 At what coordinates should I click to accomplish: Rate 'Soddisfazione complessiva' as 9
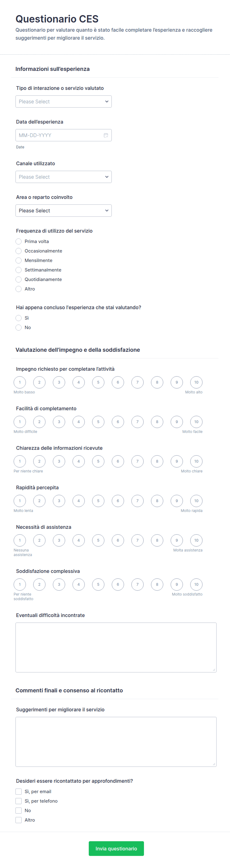[177, 585]
